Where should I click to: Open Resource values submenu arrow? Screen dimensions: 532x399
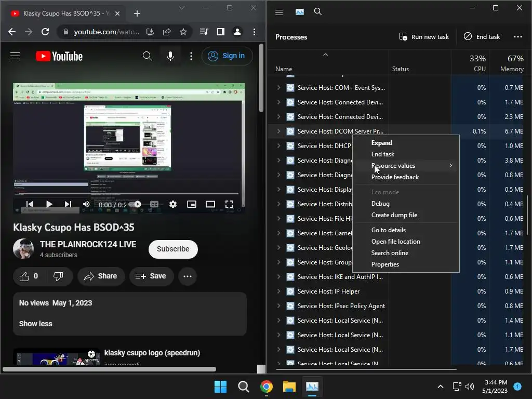click(450, 166)
